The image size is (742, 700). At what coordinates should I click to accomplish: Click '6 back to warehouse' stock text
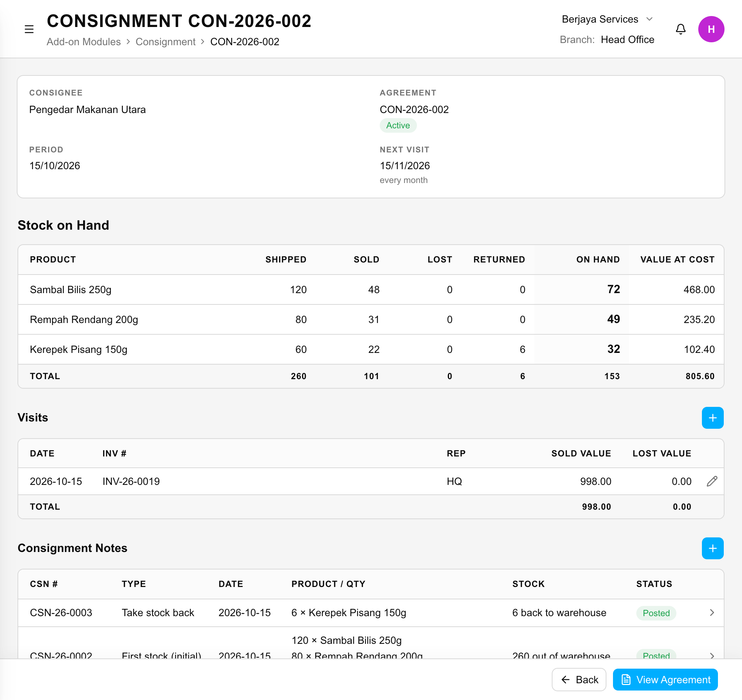559,612
